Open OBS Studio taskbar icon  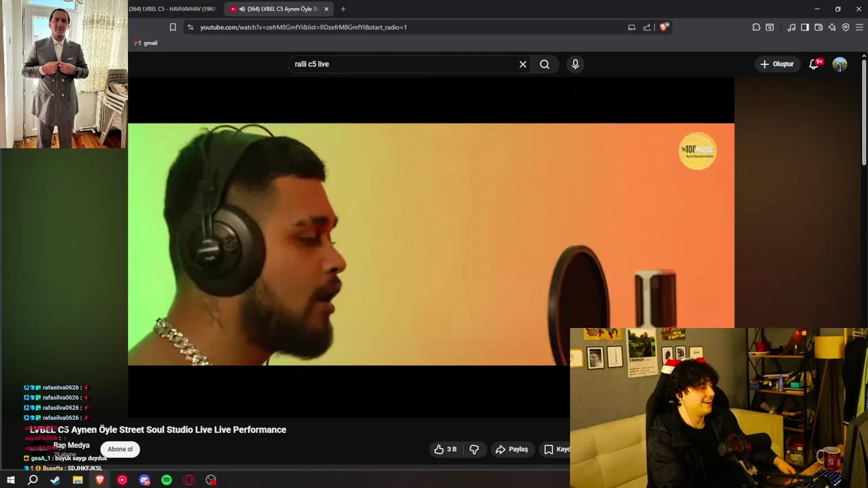coord(212,480)
